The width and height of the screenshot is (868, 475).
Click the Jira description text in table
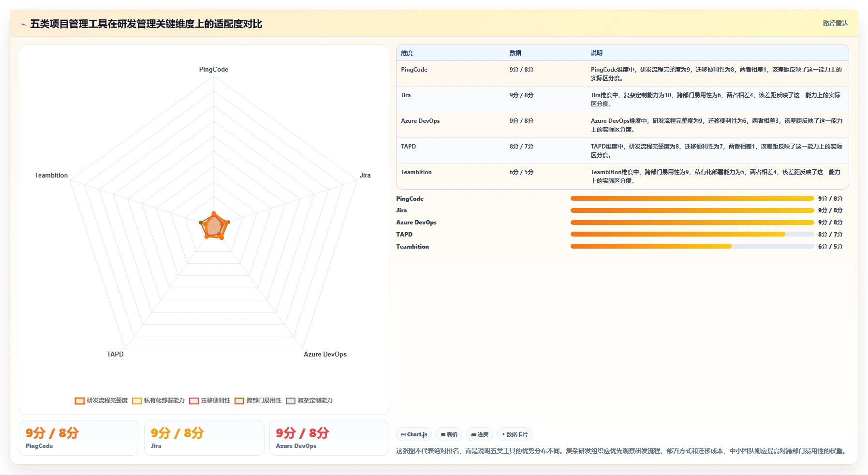716,100
